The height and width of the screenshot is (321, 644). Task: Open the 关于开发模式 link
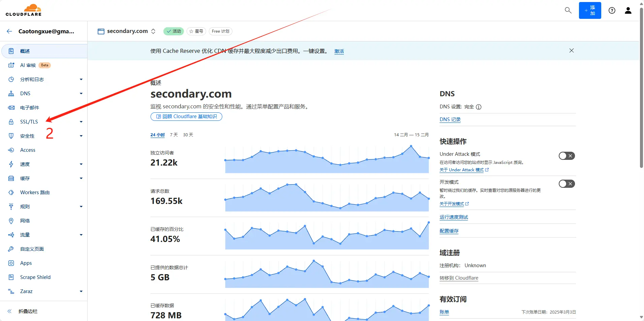(x=454, y=204)
